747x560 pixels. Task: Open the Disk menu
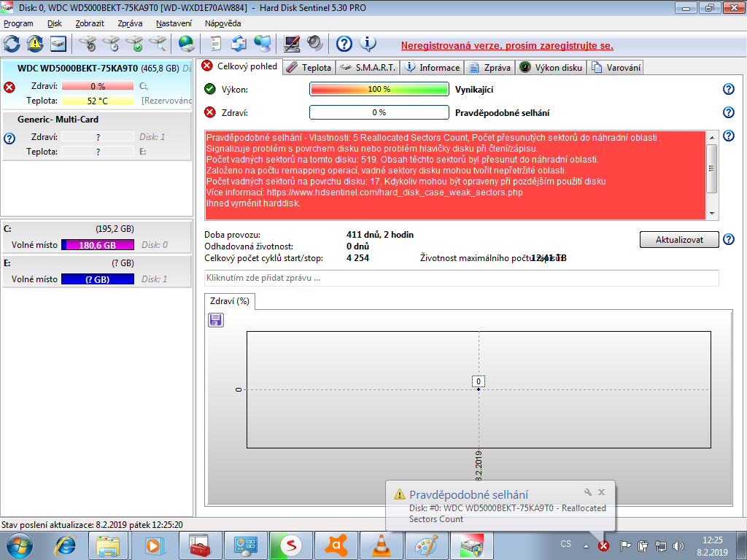pyautogui.click(x=55, y=23)
